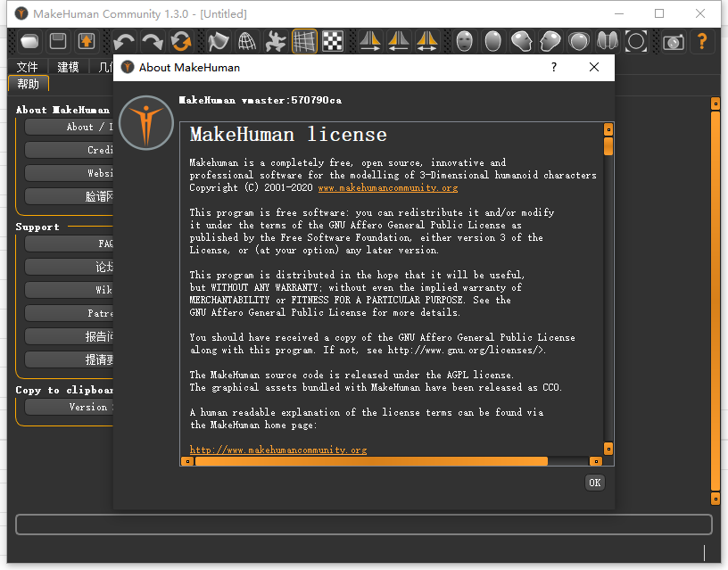Click the 'vmaster:570790ca' version text
This screenshot has height=570, width=728.
point(292,100)
